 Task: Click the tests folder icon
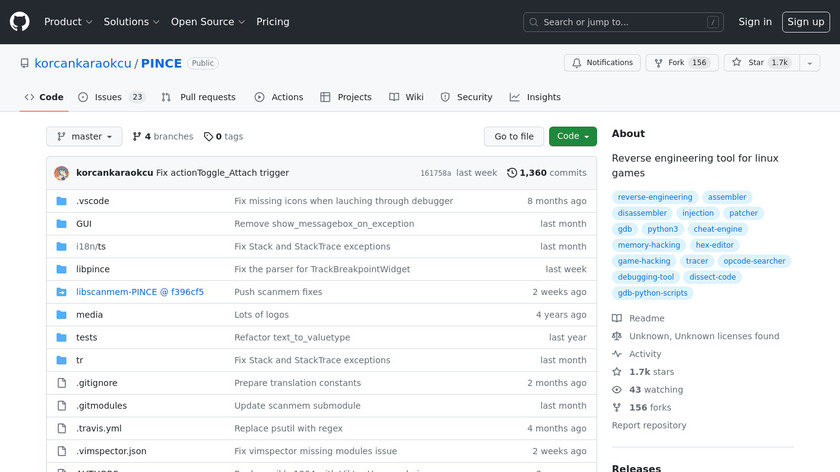tap(62, 338)
